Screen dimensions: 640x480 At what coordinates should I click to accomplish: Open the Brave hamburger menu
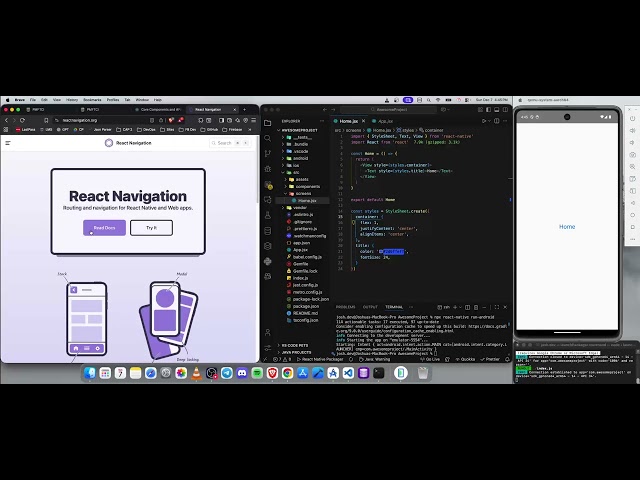coord(253,120)
